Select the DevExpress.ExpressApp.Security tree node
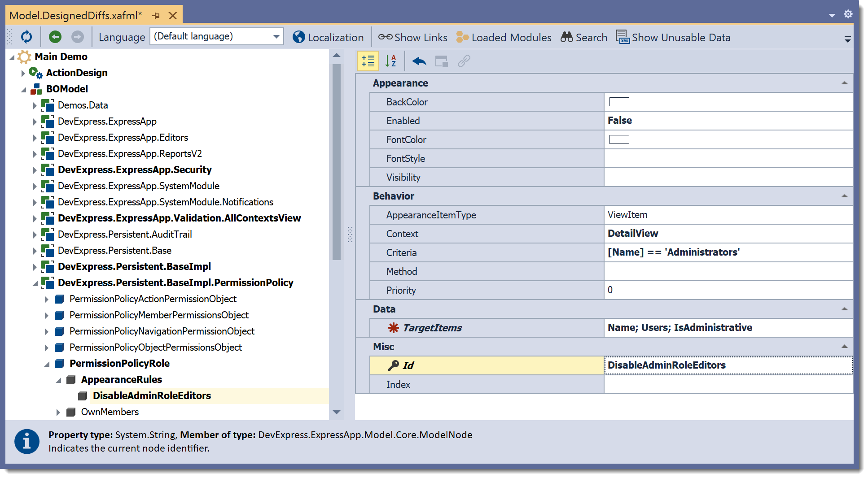This screenshot has height=478, width=868. (135, 169)
